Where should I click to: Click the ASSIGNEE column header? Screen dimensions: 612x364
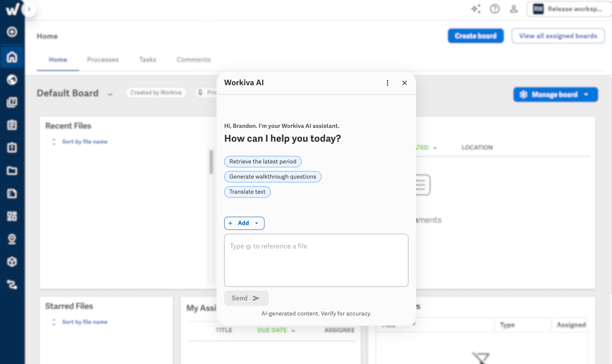coord(339,330)
